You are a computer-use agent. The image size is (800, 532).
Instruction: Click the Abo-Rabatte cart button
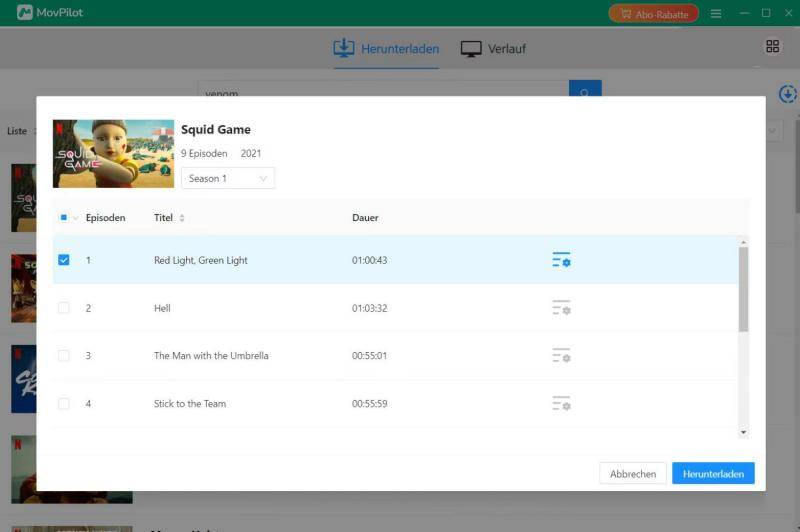(x=654, y=14)
